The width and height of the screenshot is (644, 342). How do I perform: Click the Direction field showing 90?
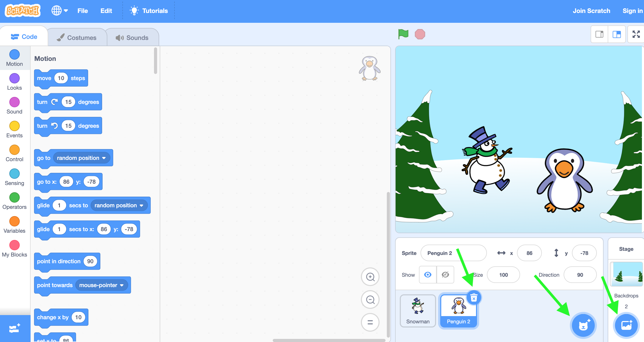click(x=580, y=275)
